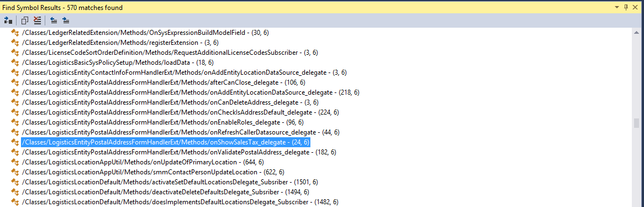The image size is (644, 207).
Task: Click icon beside loadData result
Action: pyautogui.click(x=15, y=62)
